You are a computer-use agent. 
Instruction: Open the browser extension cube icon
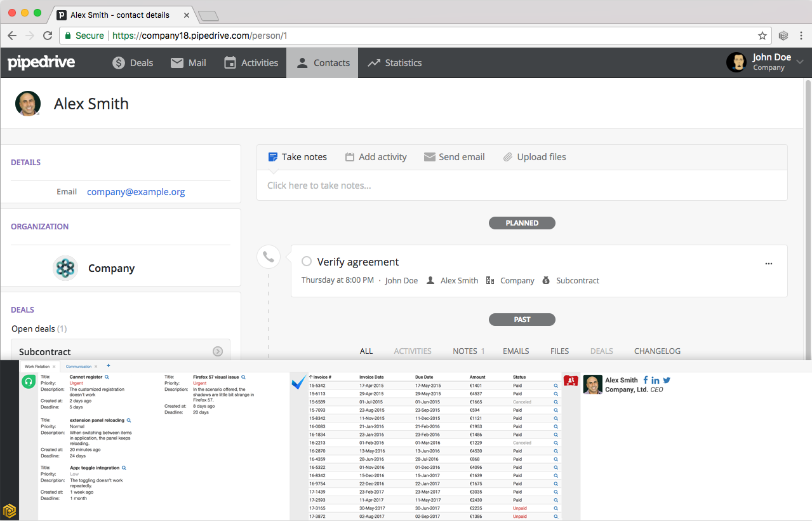pos(783,36)
